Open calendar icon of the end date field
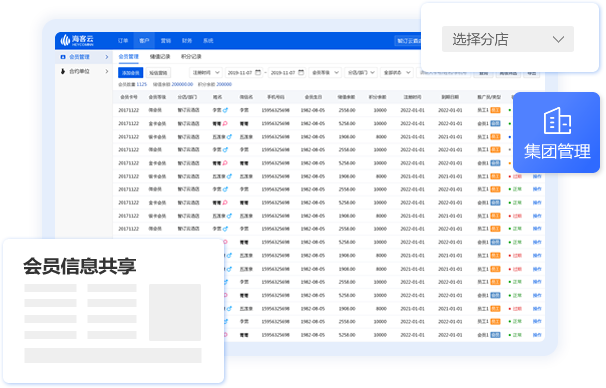The height and width of the screenshot is (388, 606). [301, 72]
